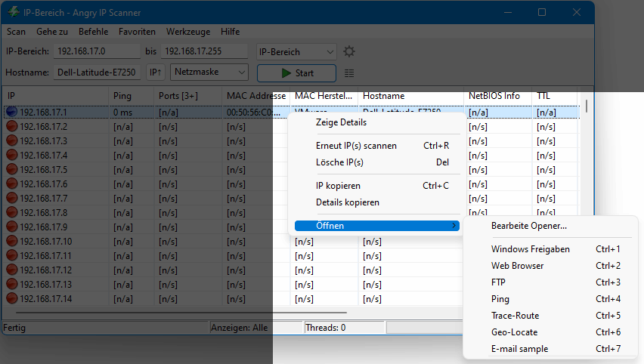This screenshot has height=364, width=644.
Task: Open the Netzmaske dropdown
Action: pos(209,72)
